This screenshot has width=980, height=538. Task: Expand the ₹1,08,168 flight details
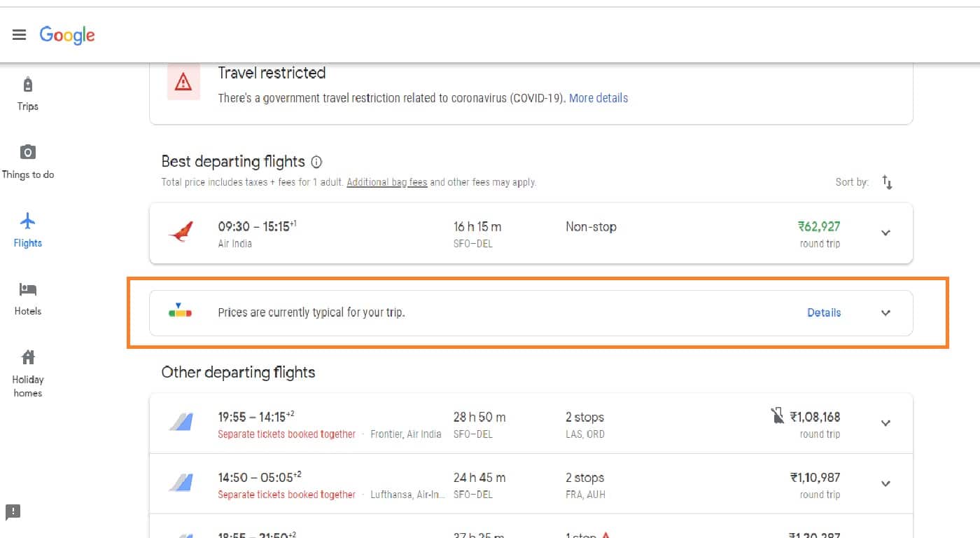click(885, 423)
